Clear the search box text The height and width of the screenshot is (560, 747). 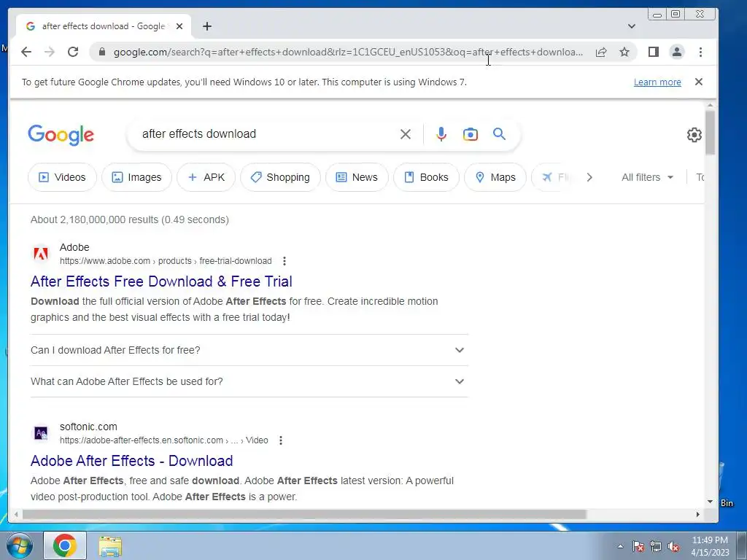coord(406,134)
